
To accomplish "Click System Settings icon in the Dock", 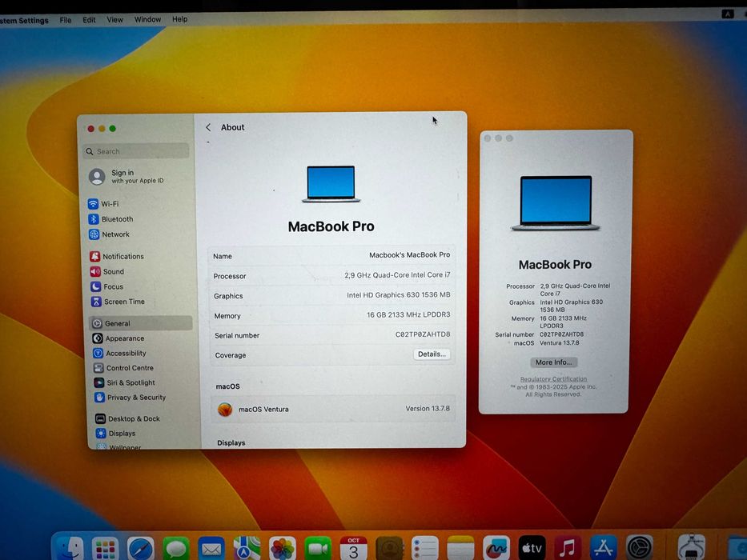I will pos(639,549).
